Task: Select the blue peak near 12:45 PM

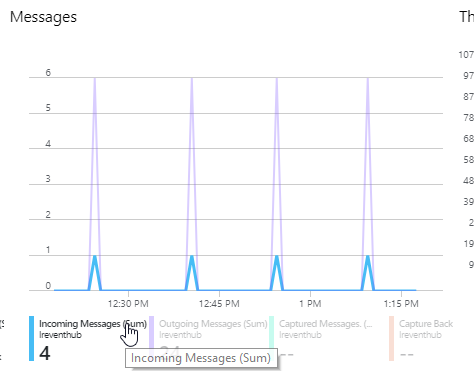Action: [192, 256]
